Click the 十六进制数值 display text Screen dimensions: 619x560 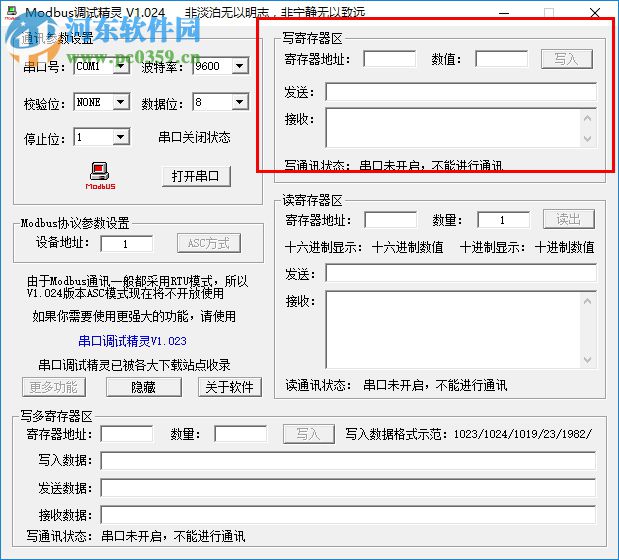408,247
